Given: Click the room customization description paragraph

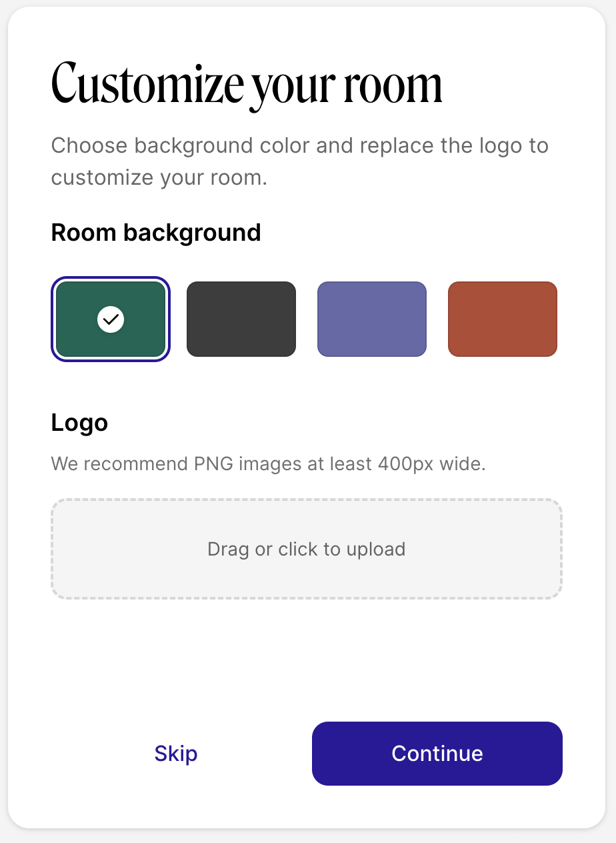Looking at the screenshot, I should click(299, 162).
